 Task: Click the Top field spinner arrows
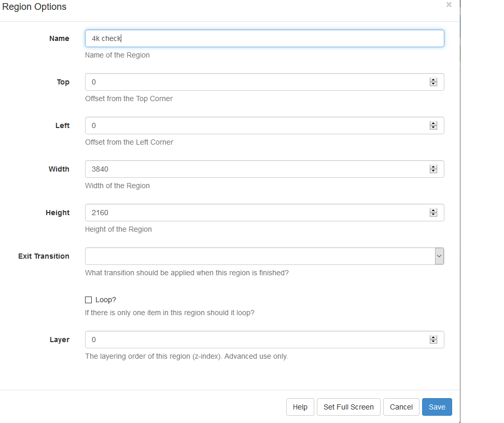click(433, 82)
